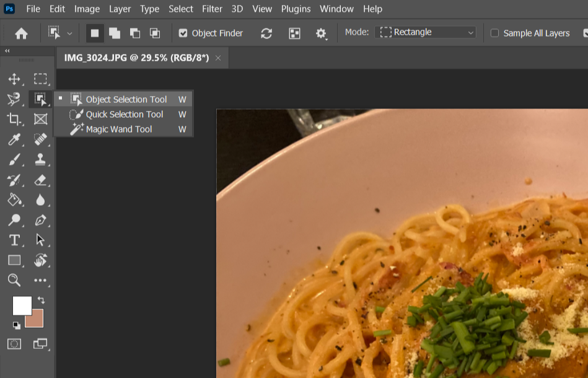Open the Image menu
The image size is (588, 378).
click(x=87, y=9)
